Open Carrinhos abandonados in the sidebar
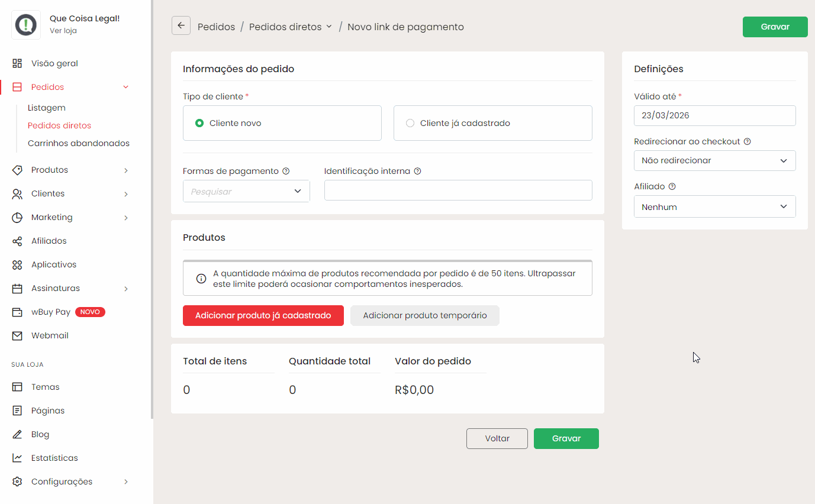The width and height of the screenshot is (815, 504). coord(79,143)
